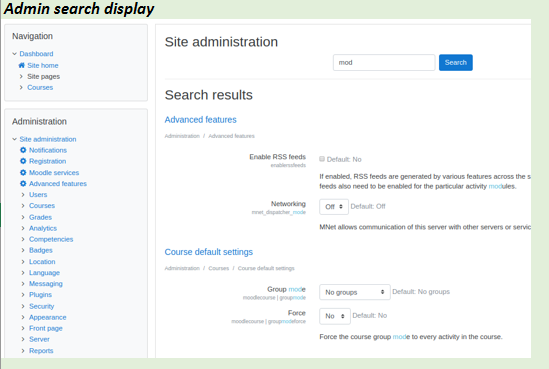Open the Moodle services admin link
Screen dimensions: 549x369
54,172
